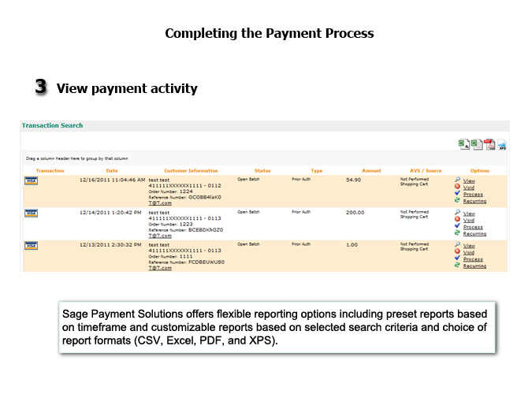This screenshot has width=532, height=398.
Task: Click the second green spreadsheet export icon
Action: [x=476, y=144]
